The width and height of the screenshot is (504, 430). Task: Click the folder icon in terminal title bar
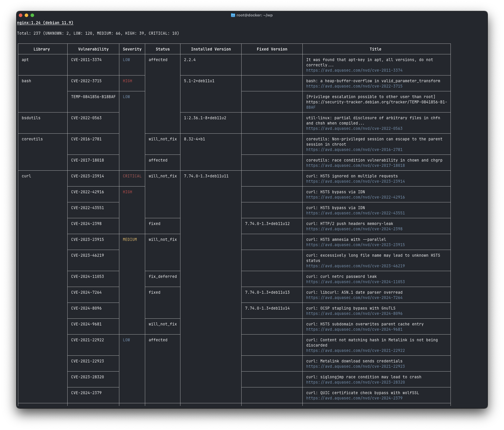click(x=233, y=15)
